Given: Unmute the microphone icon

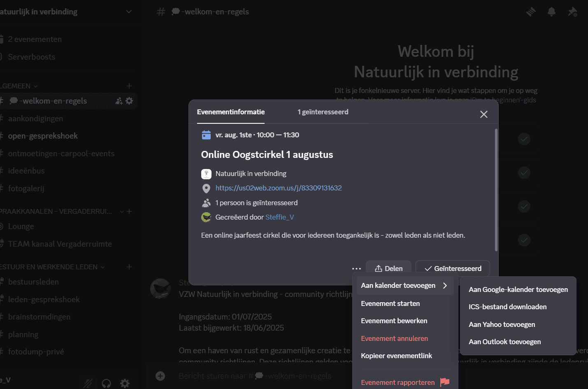Looking at the screenshot, I should point(88,383).
